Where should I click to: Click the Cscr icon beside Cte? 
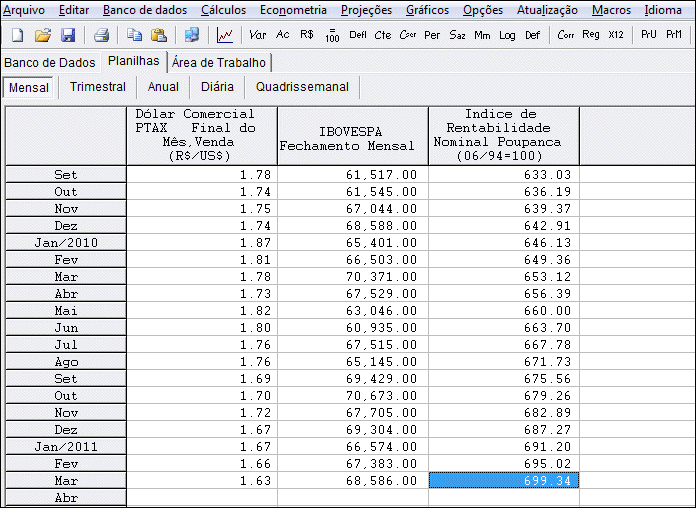click(407, 35)
